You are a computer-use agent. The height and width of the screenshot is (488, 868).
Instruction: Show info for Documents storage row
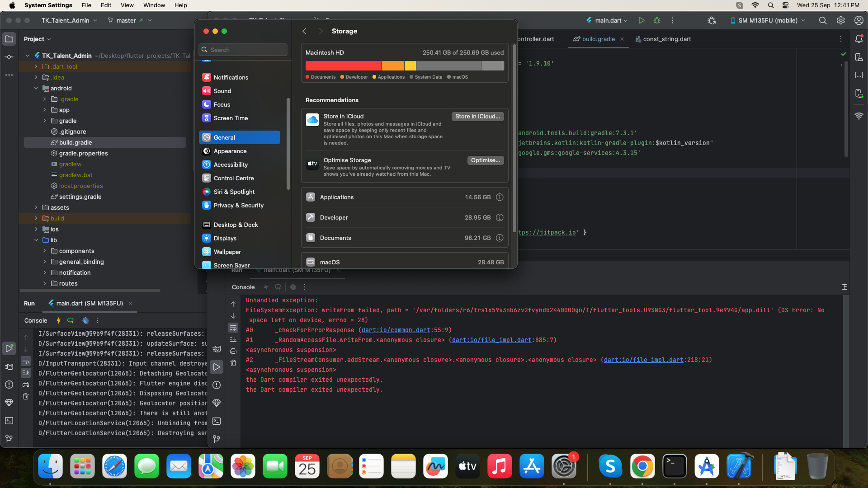(500, 238)
